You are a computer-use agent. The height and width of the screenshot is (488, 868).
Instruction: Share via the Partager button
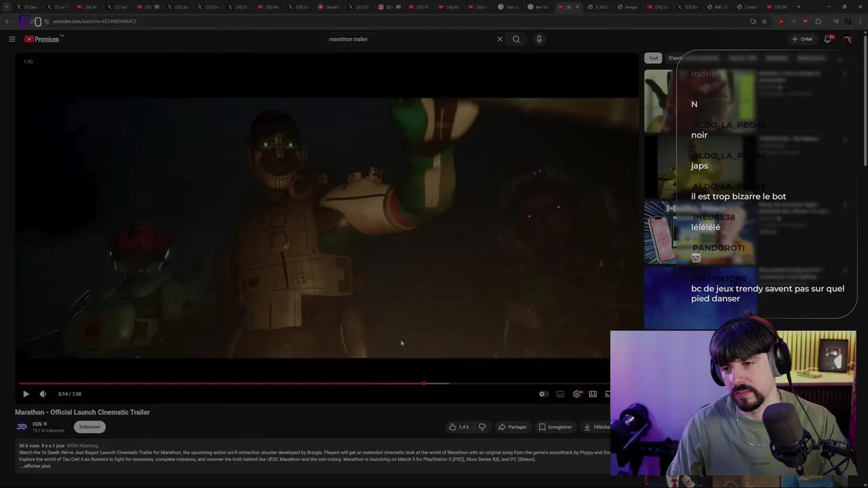(x=512, y=427)
